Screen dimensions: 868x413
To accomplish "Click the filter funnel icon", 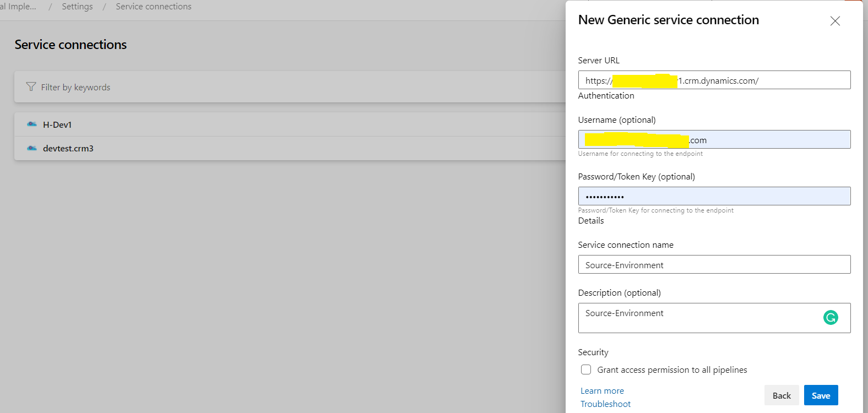I will tap(31, 87).
